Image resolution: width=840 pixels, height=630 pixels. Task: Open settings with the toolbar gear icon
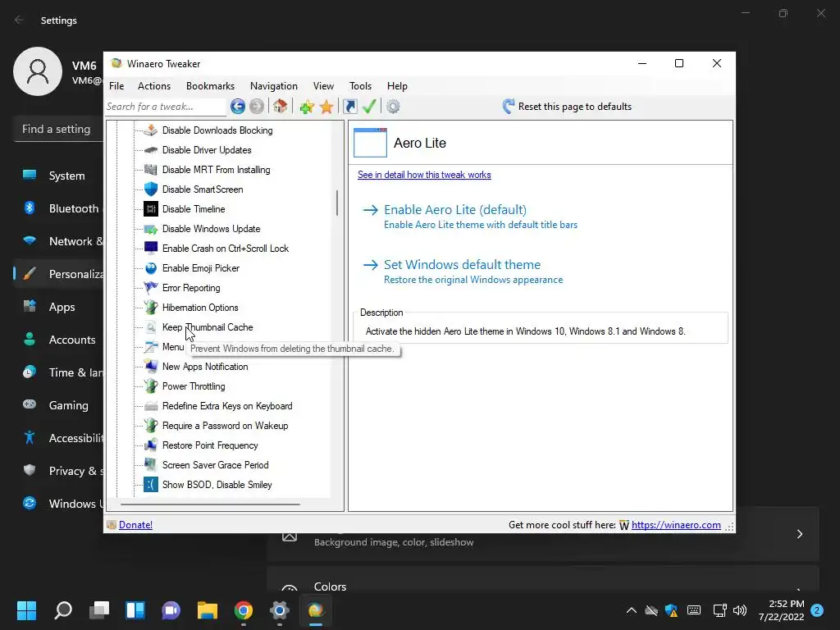(393, 107)
